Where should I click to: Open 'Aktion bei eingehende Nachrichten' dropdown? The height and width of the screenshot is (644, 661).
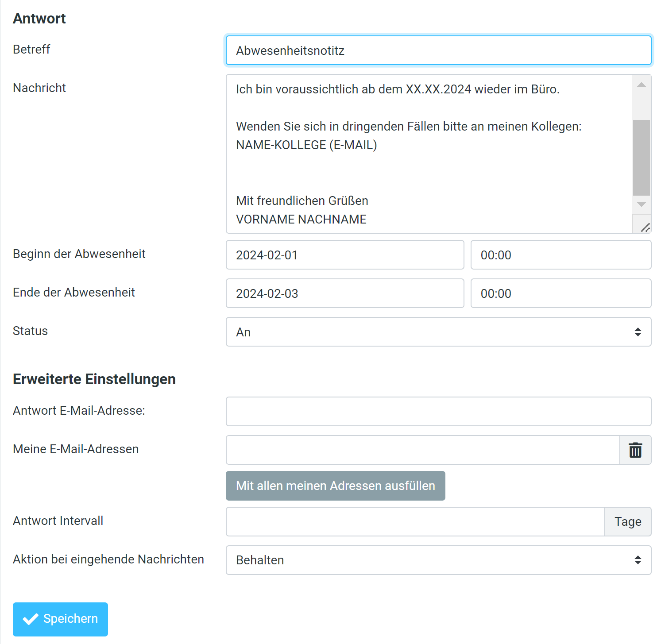(x=438, y=560)
